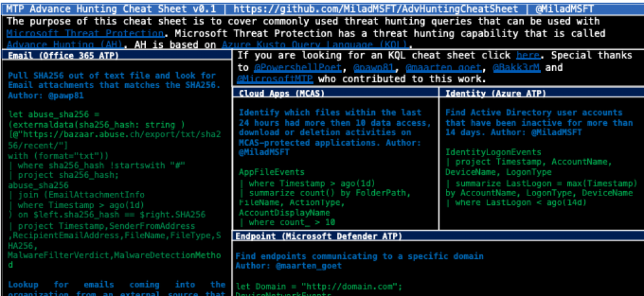Click 'Find Active Directory user accounts' description

[x=534, y=112]
